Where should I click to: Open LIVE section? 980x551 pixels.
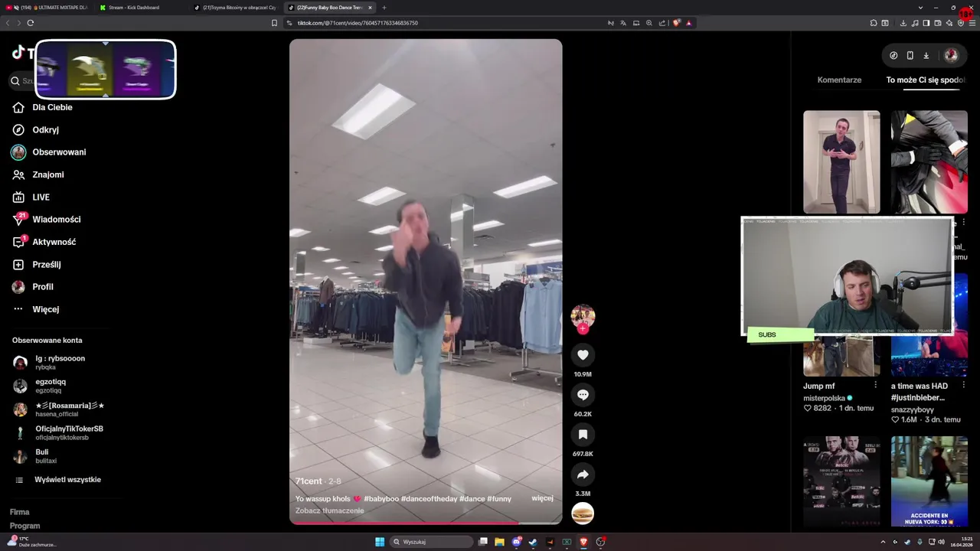41,197
